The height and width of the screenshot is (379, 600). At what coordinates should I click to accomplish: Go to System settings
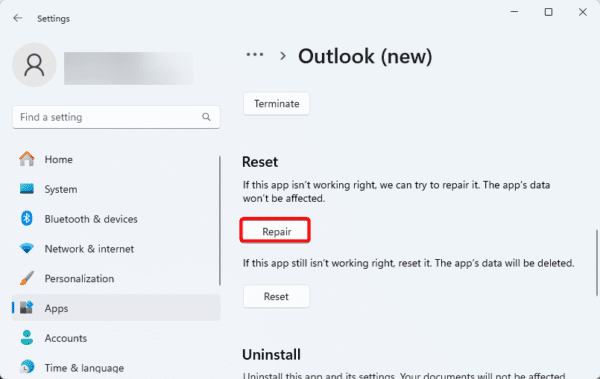pos(116,189)
